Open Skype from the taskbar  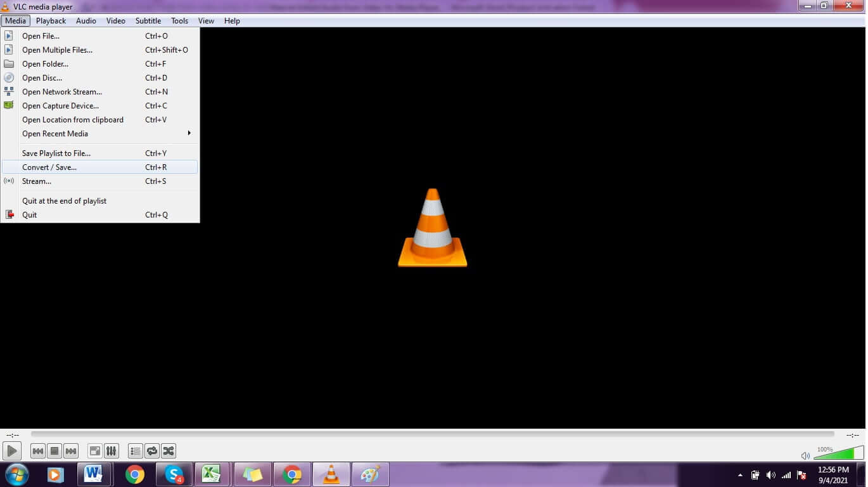pos(174,474)
